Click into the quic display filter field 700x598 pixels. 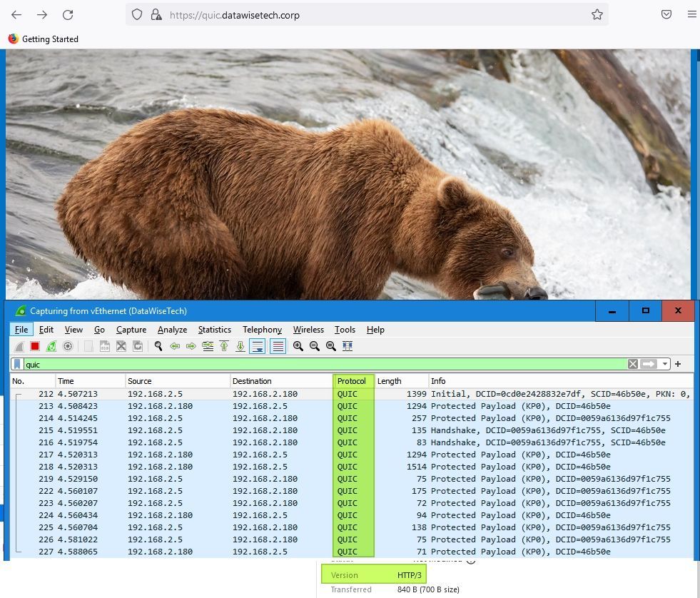pos(325,365)
